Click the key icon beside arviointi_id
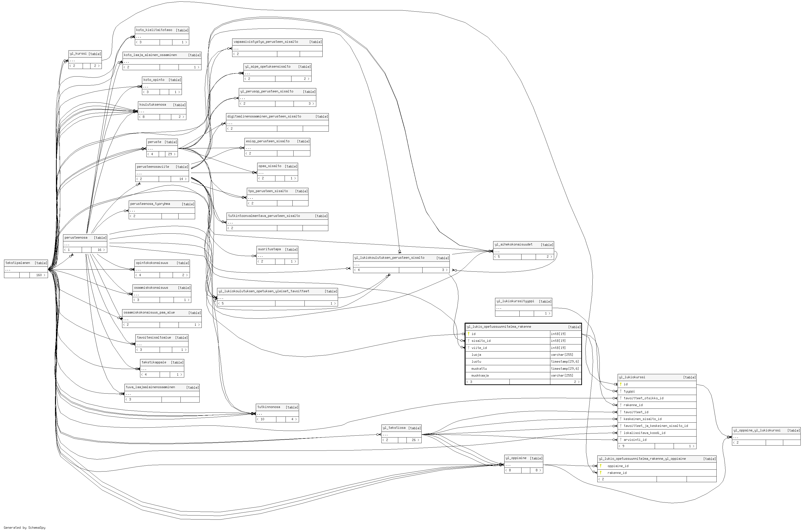 coord(620,440)
